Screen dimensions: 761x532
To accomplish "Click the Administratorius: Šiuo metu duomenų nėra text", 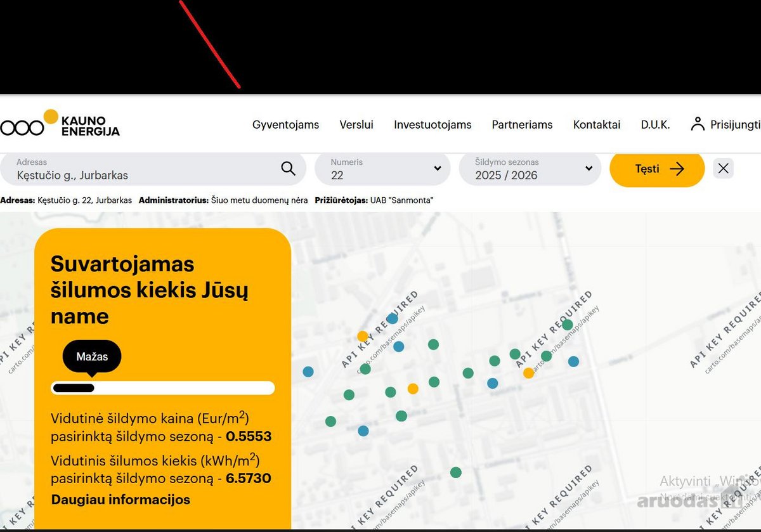I will [223, 200].
